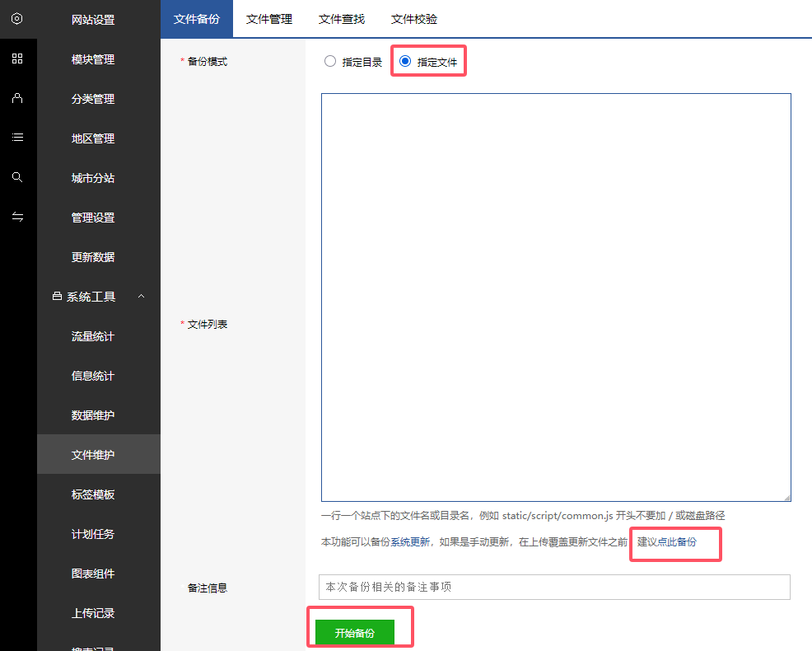This screenshot has width=812, height=651.
Task: Click the 建议点此备份 link
Action: click(x=675, y=544)
